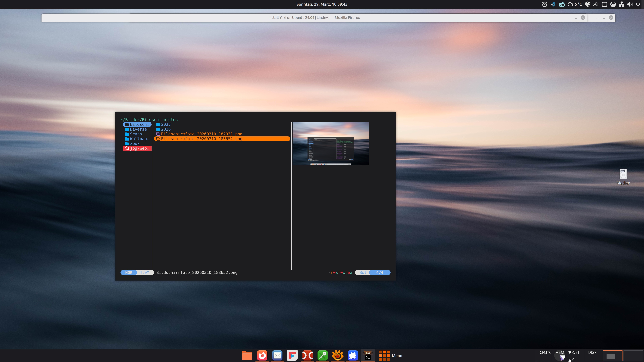Launch the Signal messenger from the dock
This screenshot has height=362, width=644.
(x=352, y=355)
